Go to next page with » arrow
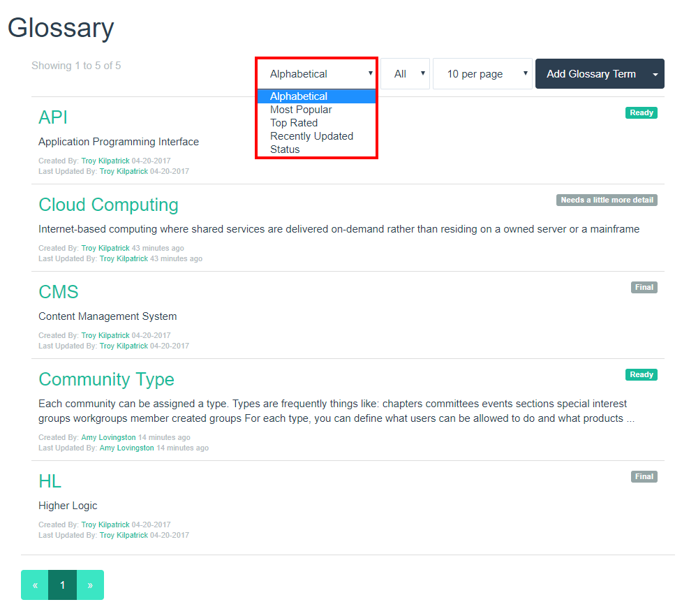 pos(91,585)
